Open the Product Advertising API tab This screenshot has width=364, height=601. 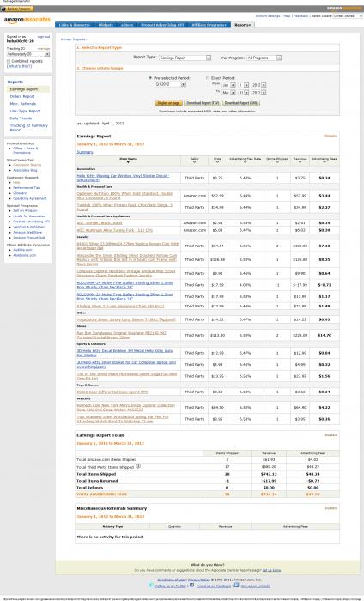[162, 25]
